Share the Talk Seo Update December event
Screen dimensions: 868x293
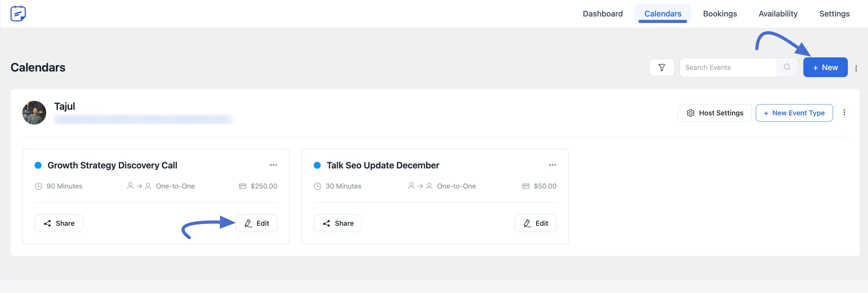pyautogui.click(x=338, y=223)
